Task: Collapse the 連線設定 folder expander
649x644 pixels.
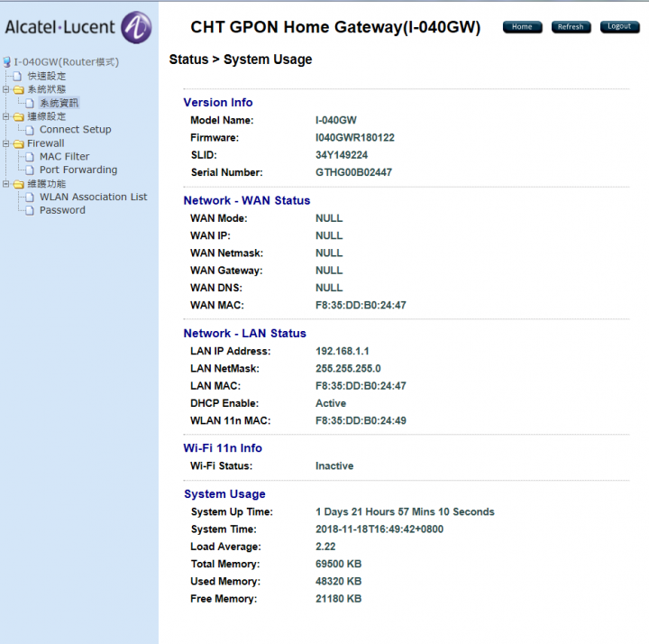Action: tap(5, 116)
